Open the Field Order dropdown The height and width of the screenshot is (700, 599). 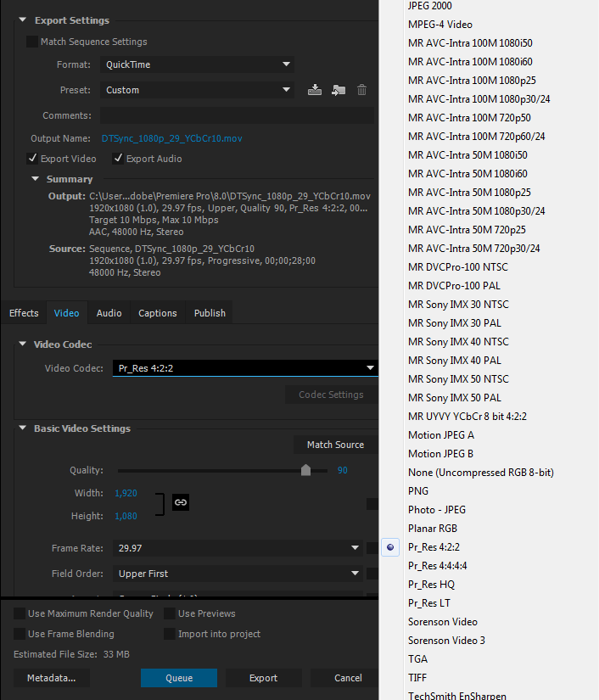coord(237,574)
